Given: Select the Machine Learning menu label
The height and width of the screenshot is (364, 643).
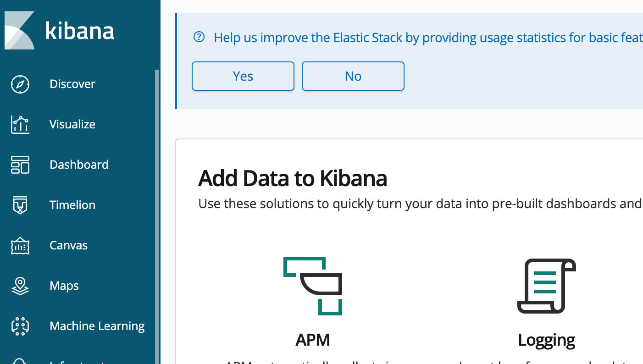Looking at the screenshot, I should click(97, 326).
